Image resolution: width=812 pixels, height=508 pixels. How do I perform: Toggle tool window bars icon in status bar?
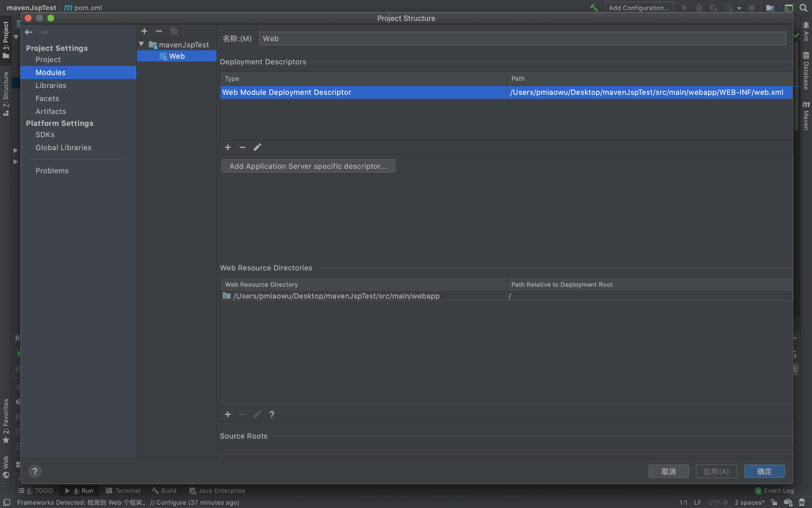click(7, 502)
